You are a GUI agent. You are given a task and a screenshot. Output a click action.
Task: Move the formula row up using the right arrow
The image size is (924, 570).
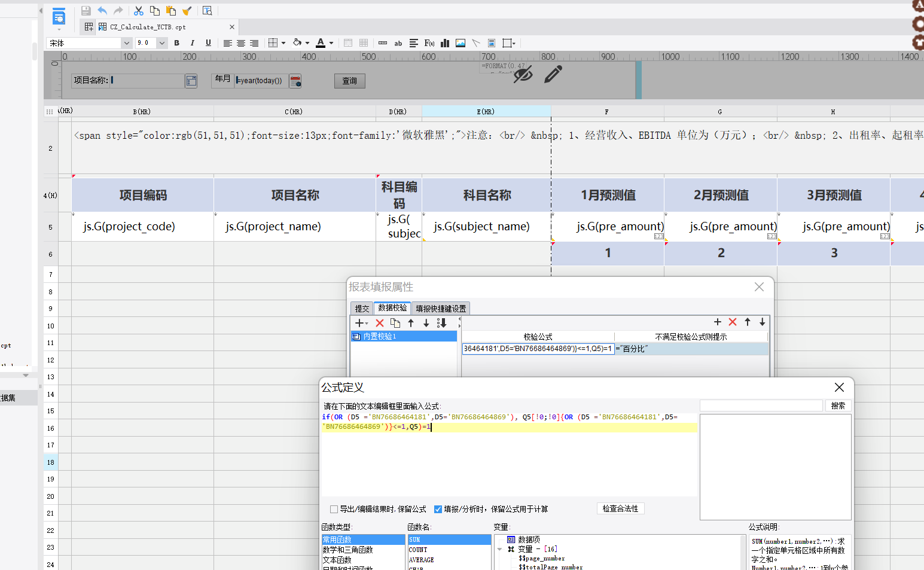click(x=748, y=322)
